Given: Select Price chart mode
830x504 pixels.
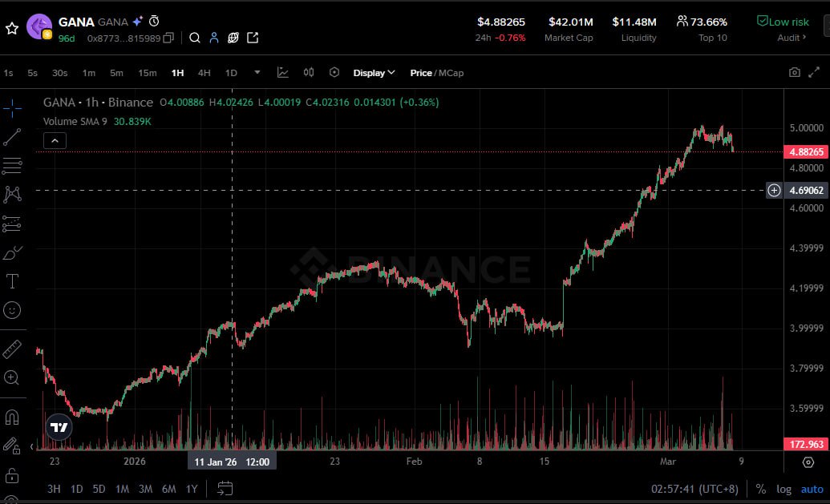Looking at the screenshot, I should point(421,73).
